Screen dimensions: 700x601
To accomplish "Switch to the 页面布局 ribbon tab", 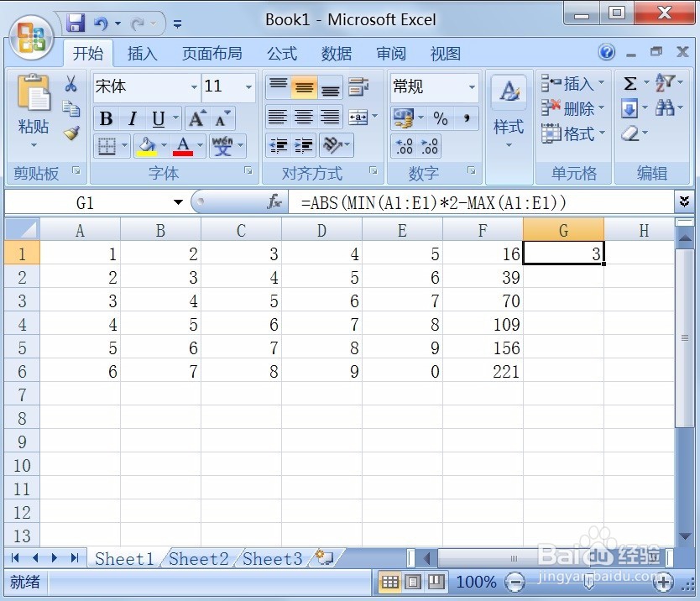I will click(212, 54).
